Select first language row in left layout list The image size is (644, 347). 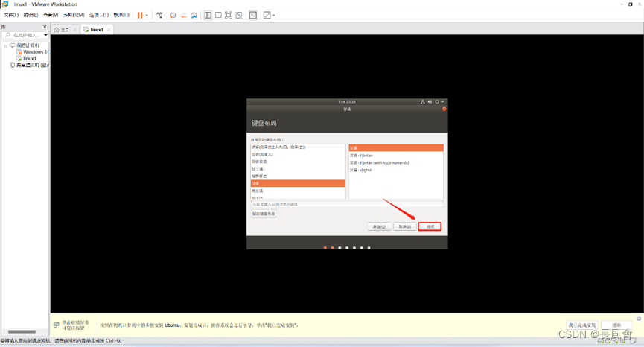click(x=298, y=147)
